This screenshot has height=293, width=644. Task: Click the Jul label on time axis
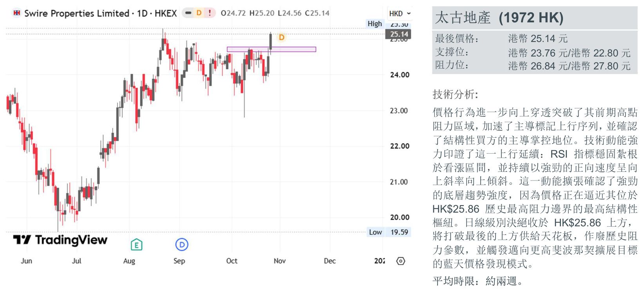click(77, 261)
